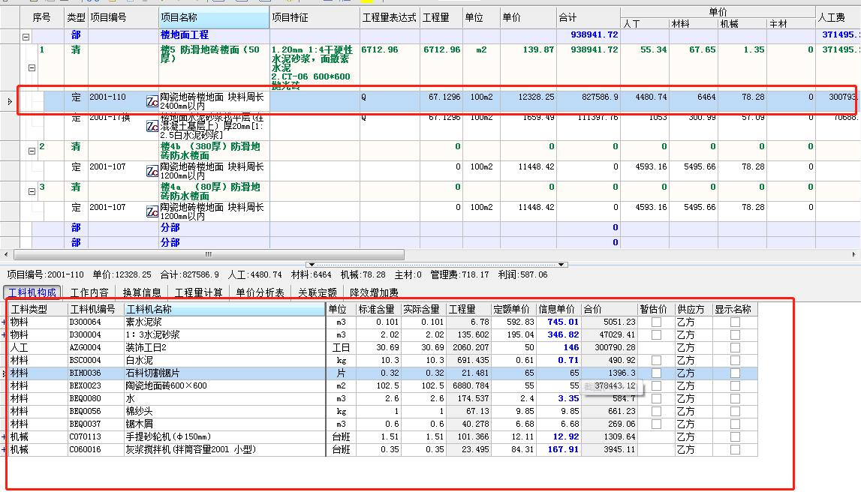861x504 pixels.
Task: Click the Zc icon in row 2001-17换
Action: click(152, 127)
